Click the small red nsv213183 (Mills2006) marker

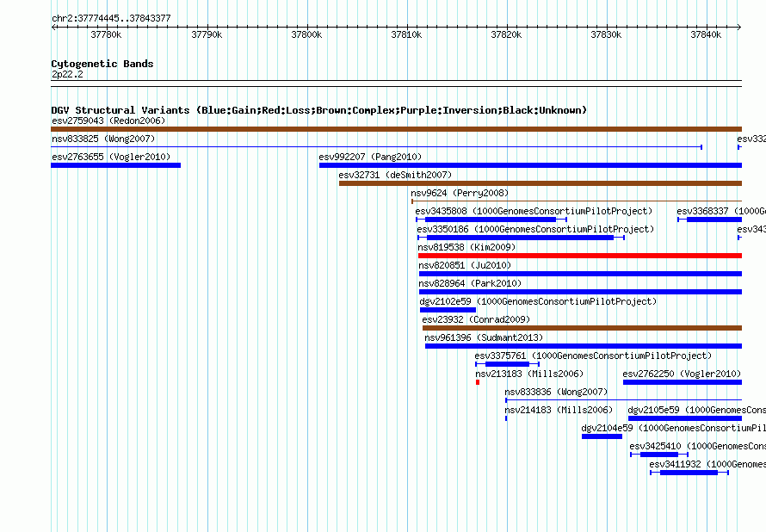click(x=478, y=382)
